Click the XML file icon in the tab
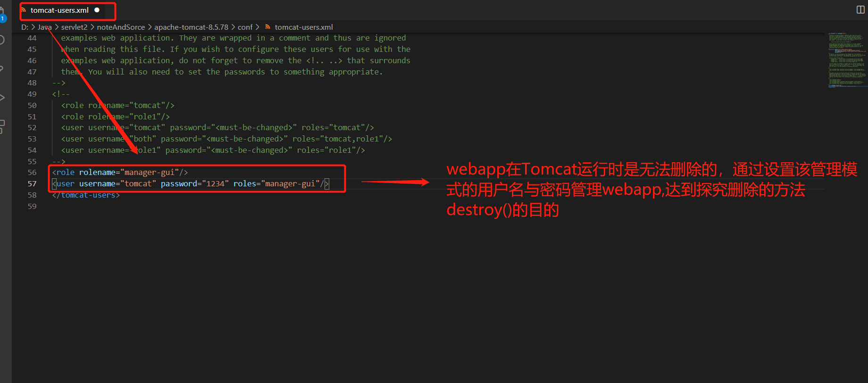Image resolution: width=868 pixels, height=383 pixels. 24,10
